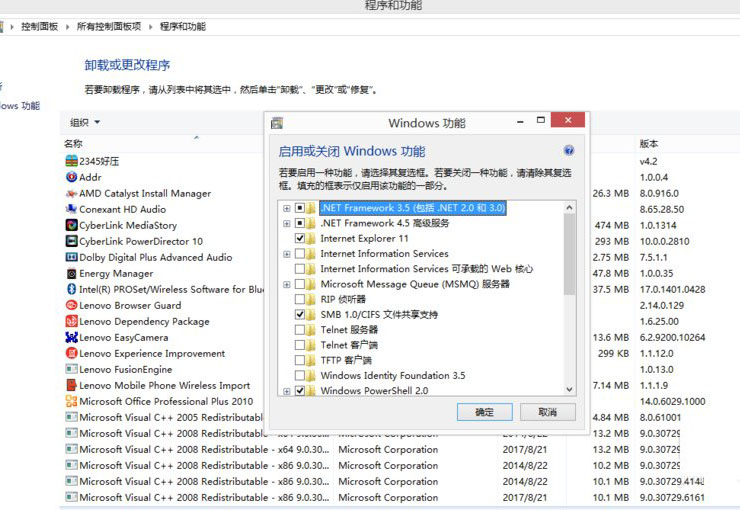Click folder icon beside RIP 侦听器
The height and width of the screenshot is (510, 740).
311,299
